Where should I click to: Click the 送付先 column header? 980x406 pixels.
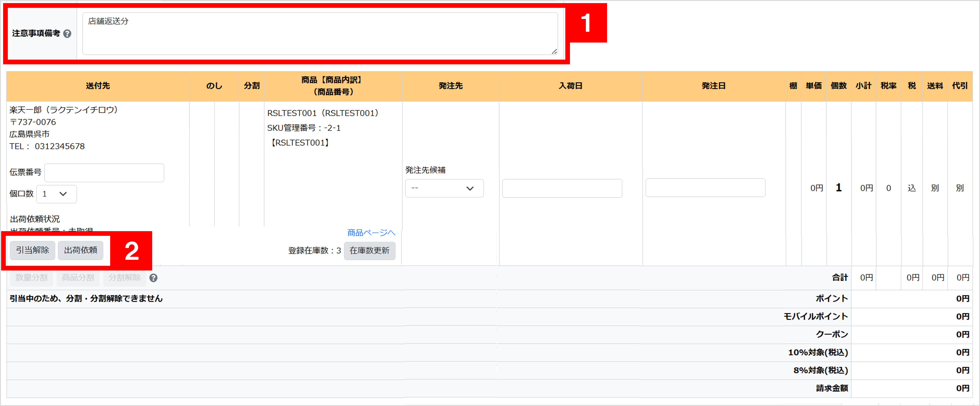pos(98,86)
